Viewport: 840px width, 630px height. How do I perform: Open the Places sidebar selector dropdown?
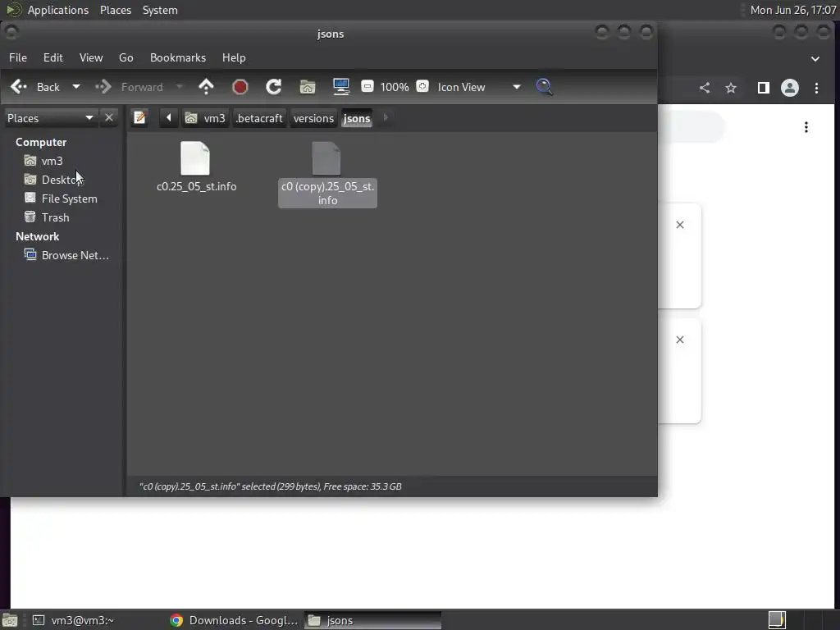point(50,118)
